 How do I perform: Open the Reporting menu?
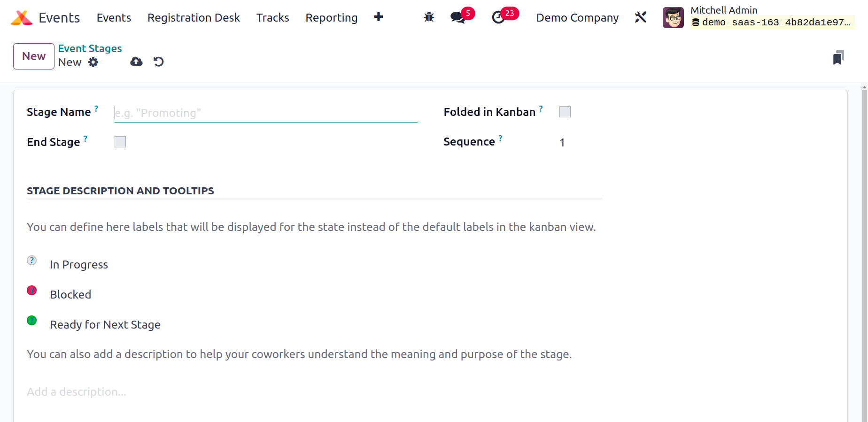[332, 17]
